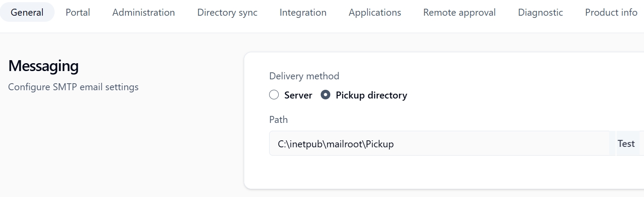Click the "Path" field label
This screenshot has height=197, width=644.
(x=278, y=119)
